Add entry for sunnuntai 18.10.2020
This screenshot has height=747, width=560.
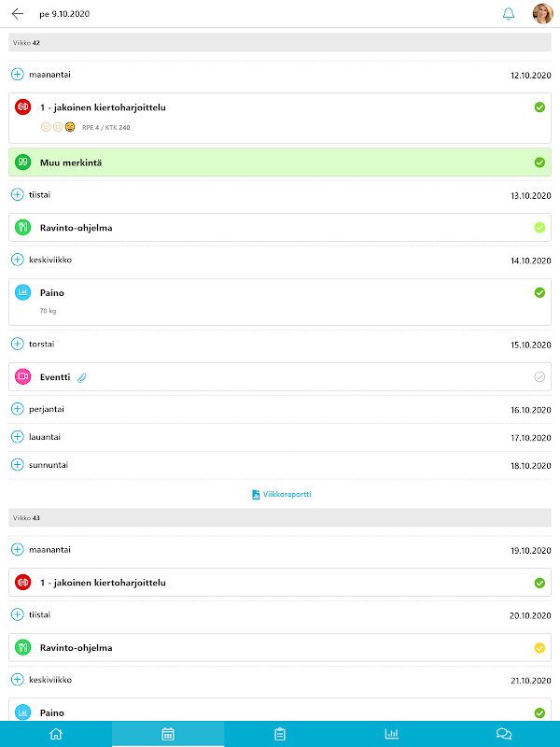(x=17, y=465)
